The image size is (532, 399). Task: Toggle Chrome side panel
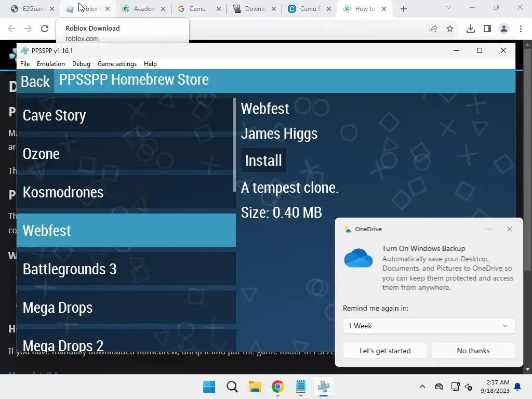pos(487,29)
